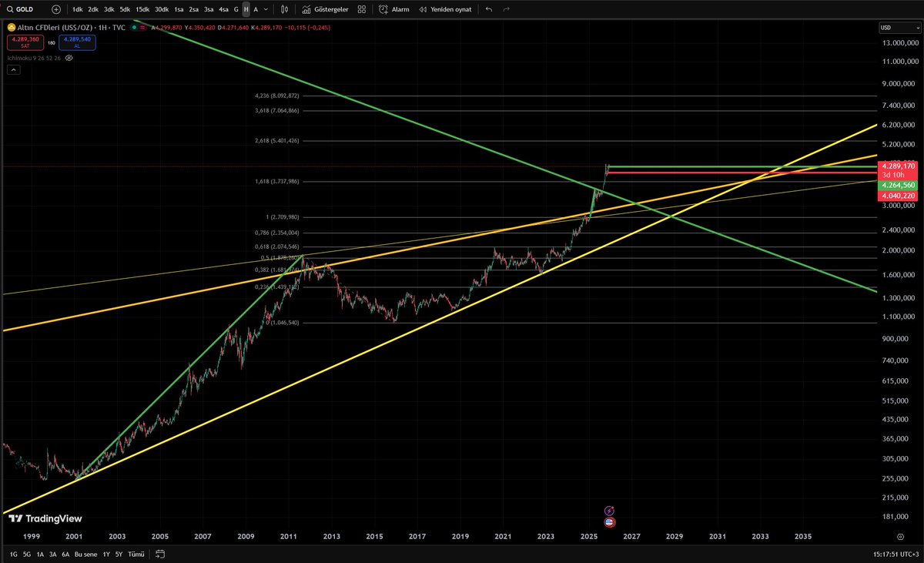Select the 3dk timeframe
This screenshot has height=563, width=924.
coord(109,10)
